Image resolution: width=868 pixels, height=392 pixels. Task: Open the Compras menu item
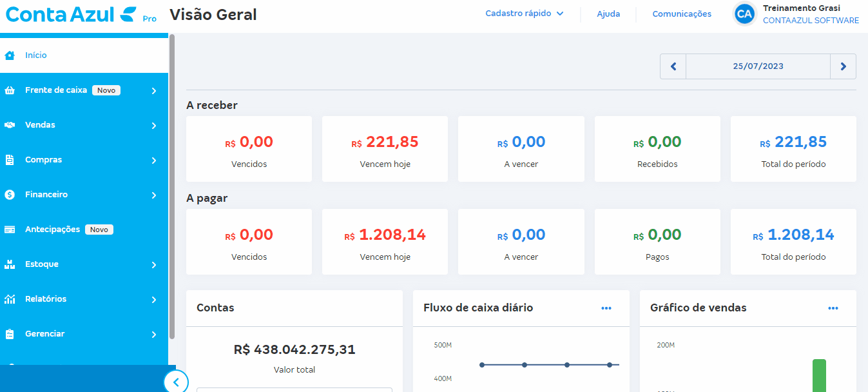coord(84,160)
